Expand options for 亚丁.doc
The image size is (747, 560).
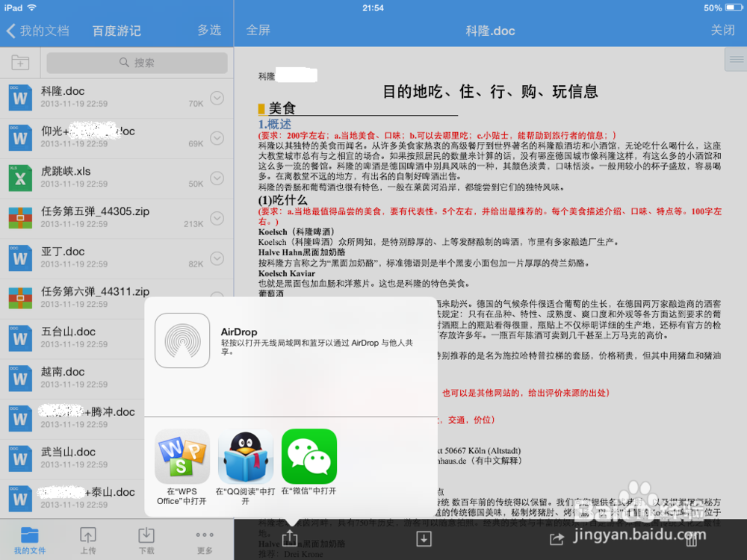pos(217,258)
